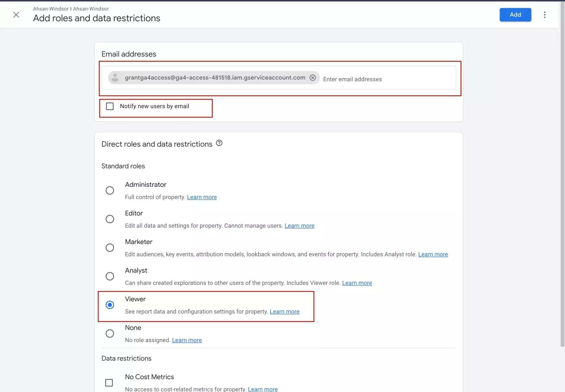Check the No Cost Metrics restriction
565x392 pixels.
[x=109, y=383]
